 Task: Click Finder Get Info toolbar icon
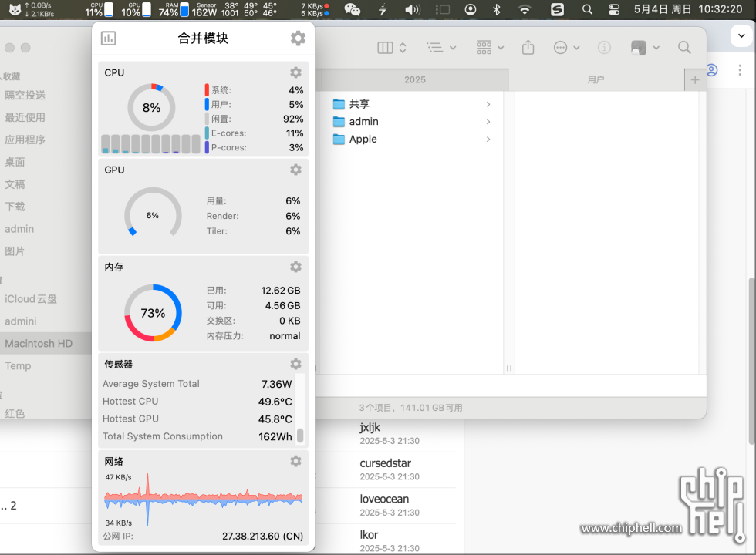point(604,47)
